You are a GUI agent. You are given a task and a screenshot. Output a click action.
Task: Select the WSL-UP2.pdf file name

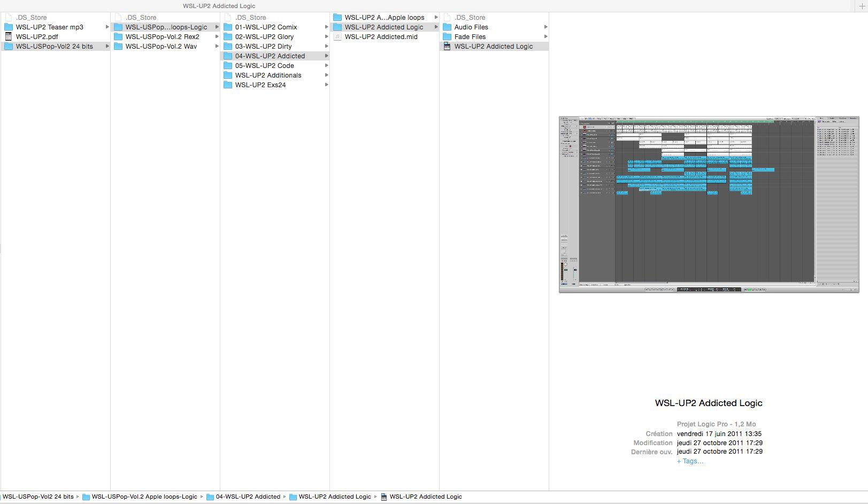click(37, 36)
